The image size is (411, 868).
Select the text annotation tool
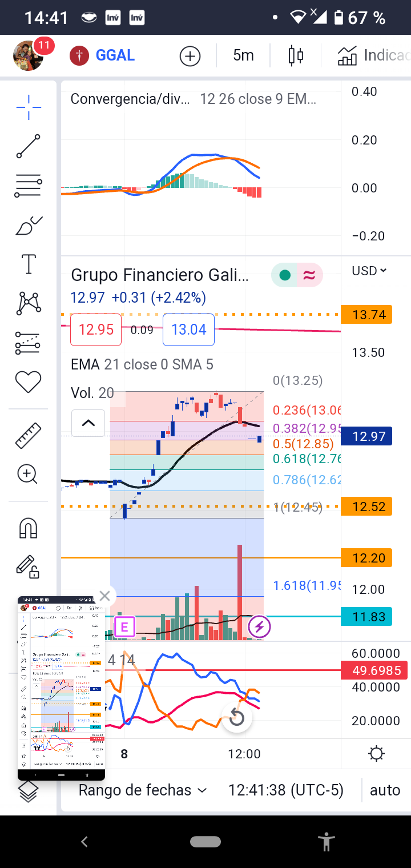tap(28, 264)
